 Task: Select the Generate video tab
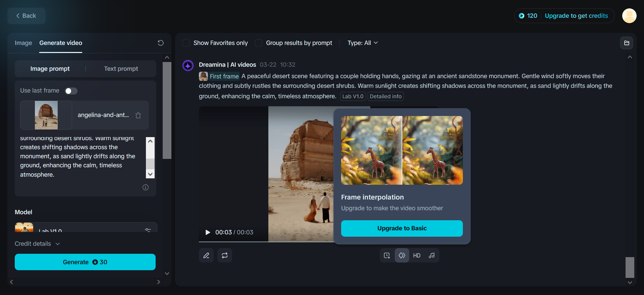(x=61, y=43)
